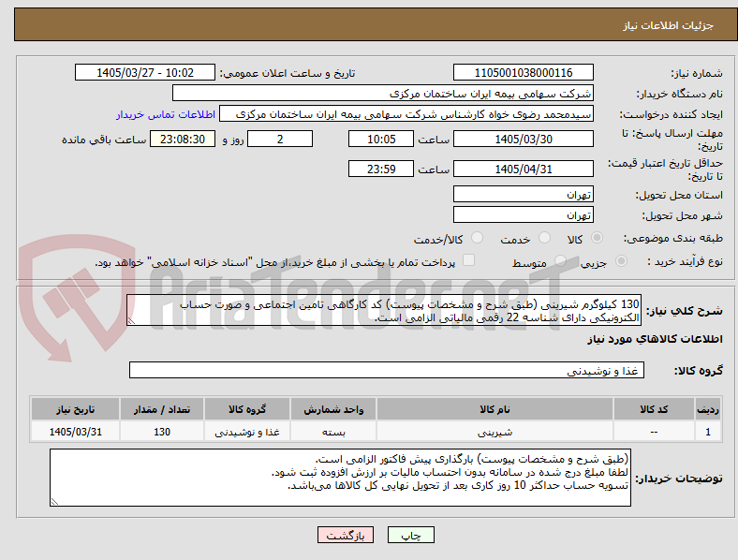Viewport: 738px width, 560px height.
Task: Click the delivery province field تهران
Action: 524,194
